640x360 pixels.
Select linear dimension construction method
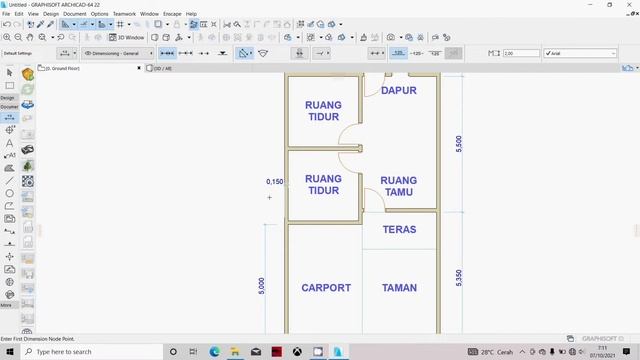167,53
